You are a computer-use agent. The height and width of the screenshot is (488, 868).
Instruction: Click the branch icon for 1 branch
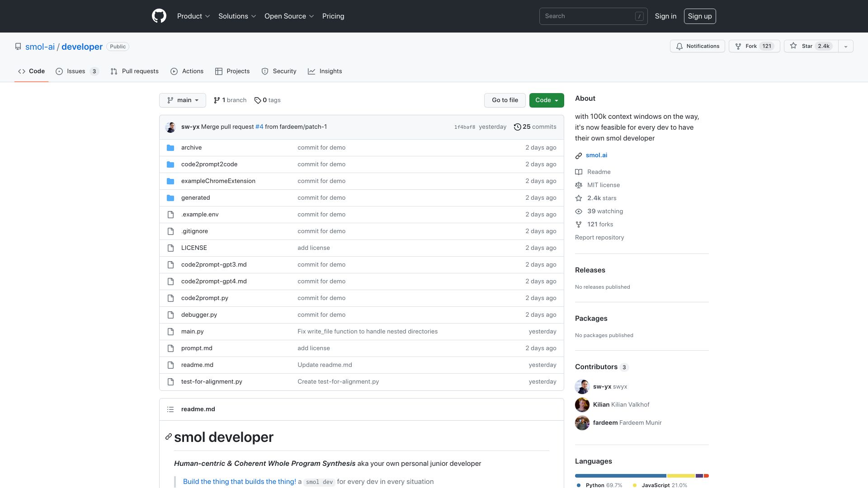coord(217,100)
